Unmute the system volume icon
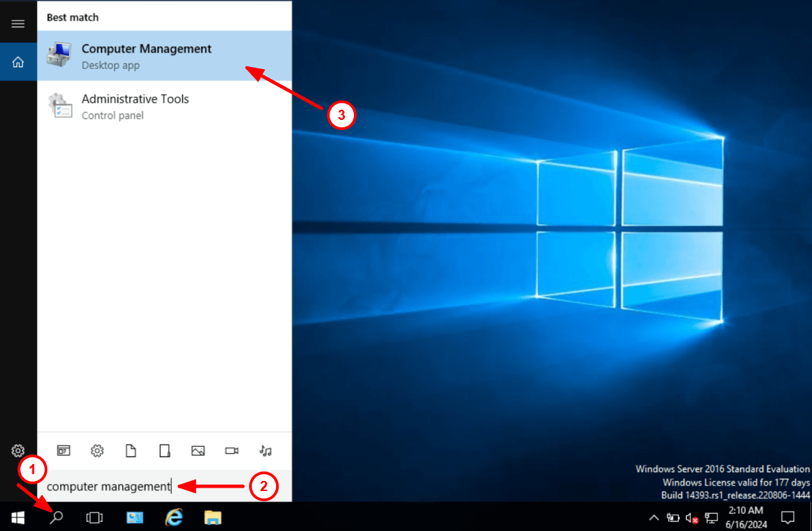This screenshot has width=812, height=531. pyautogui.click(x=692, y=518)
